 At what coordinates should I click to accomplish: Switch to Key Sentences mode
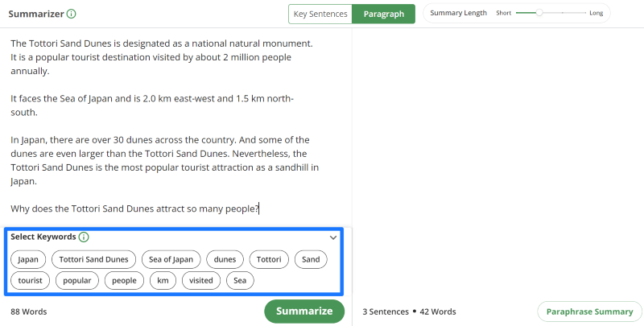(320, 14)
